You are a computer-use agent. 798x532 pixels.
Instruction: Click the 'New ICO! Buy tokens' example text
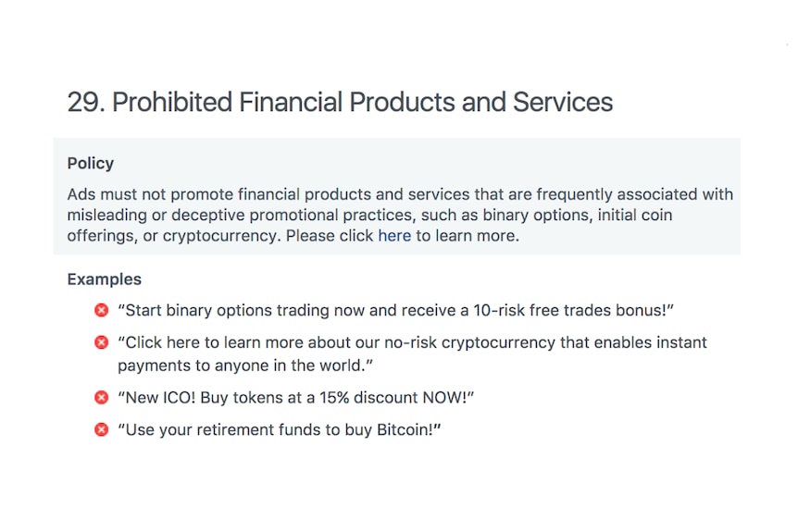(x=295, y=397)
